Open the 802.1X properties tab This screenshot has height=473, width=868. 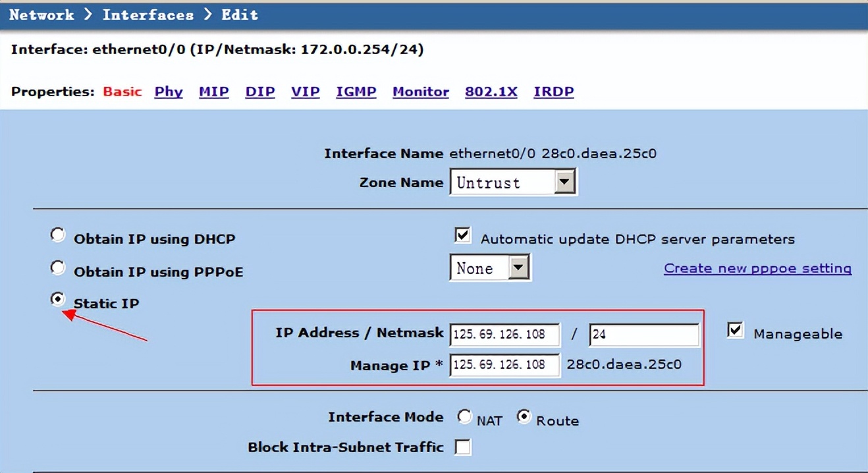[x=491, y=92]
